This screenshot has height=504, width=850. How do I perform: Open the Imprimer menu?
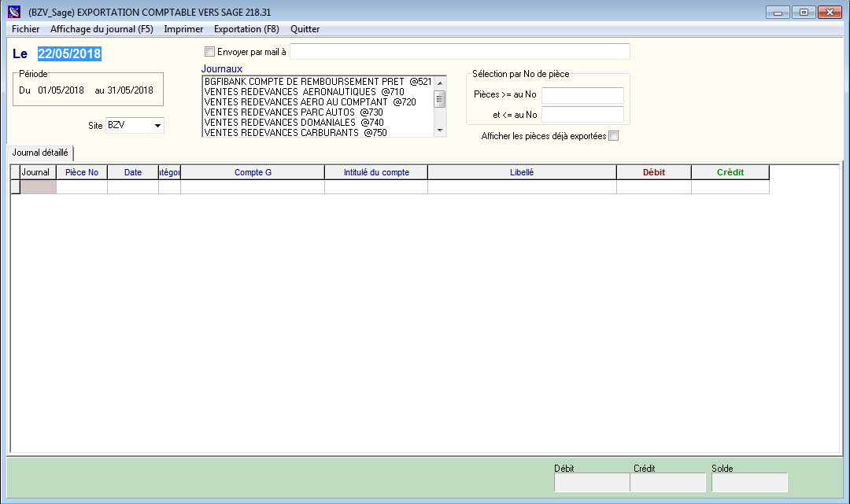[183, 29]
